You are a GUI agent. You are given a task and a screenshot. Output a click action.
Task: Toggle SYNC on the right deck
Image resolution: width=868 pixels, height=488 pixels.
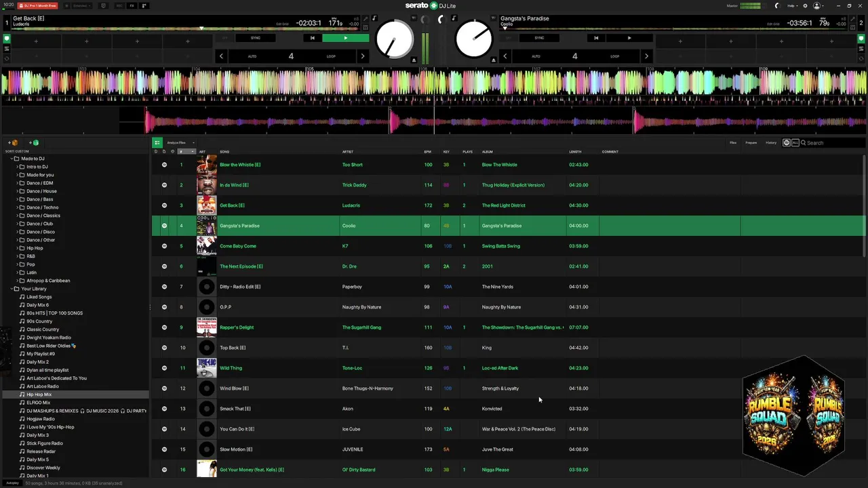pos(539,38)
